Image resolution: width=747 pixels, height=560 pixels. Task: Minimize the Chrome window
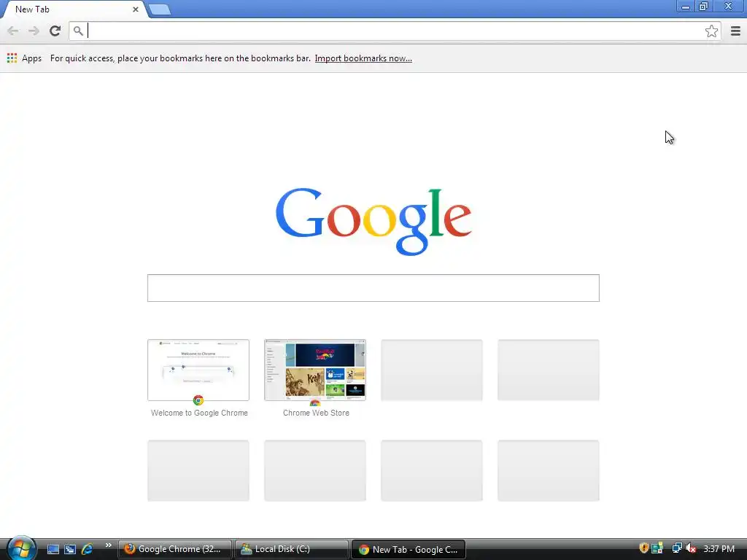click(x=685, y=7)
